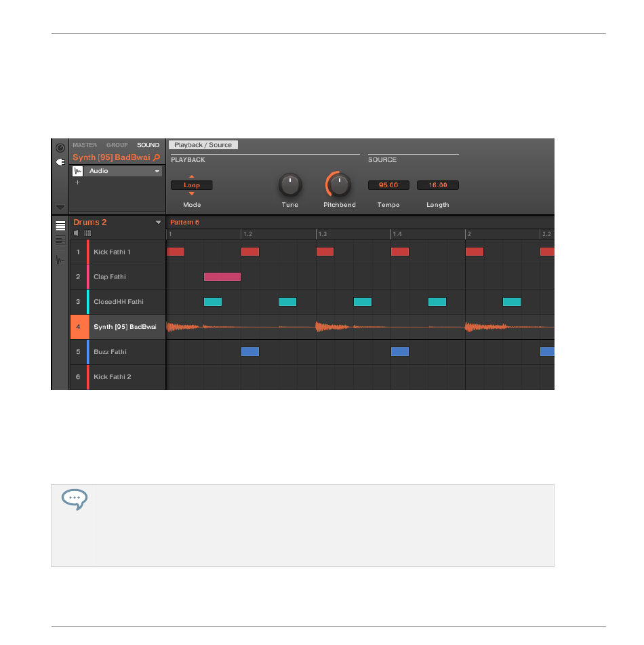The width and height of the screenshot is (644, 645).
Task: Select sound slot 4 Synth [95] BadBwai
Action: point(118,327)
